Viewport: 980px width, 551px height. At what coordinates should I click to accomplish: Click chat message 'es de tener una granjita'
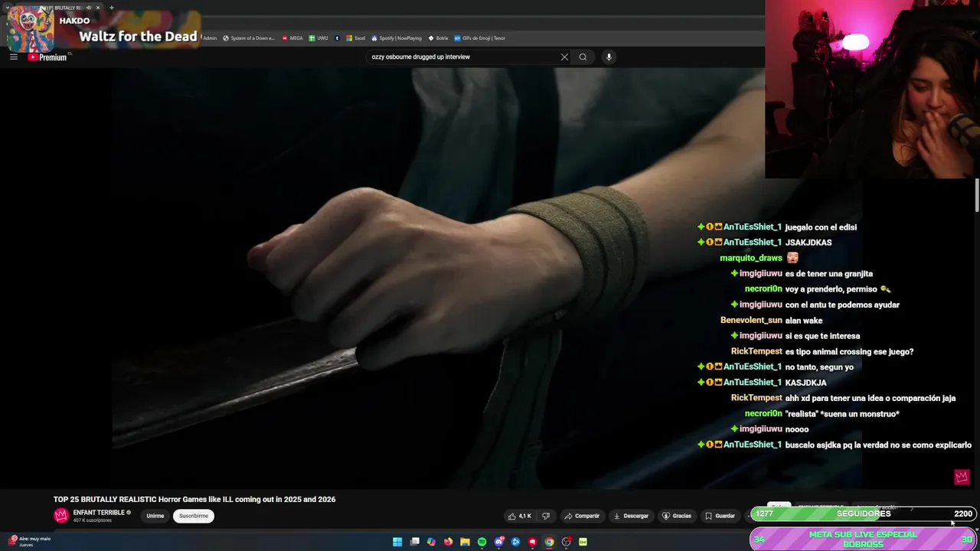coord(828,273)
